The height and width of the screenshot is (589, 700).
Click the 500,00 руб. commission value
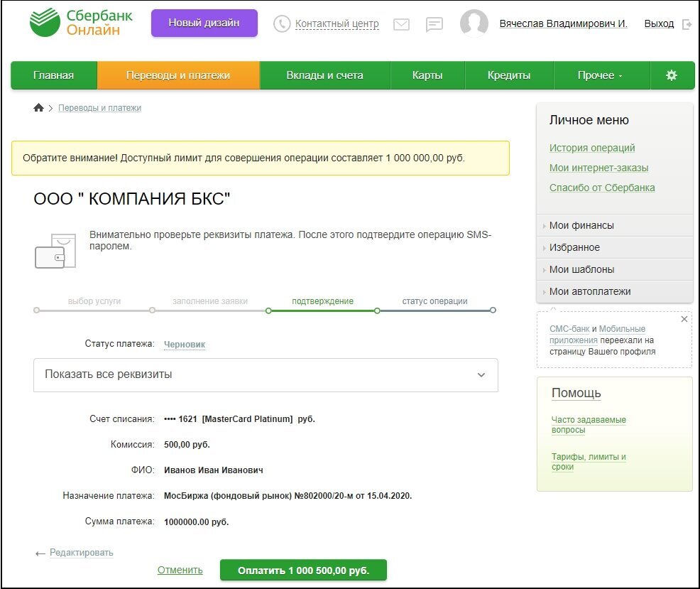[x=187, y=445]
